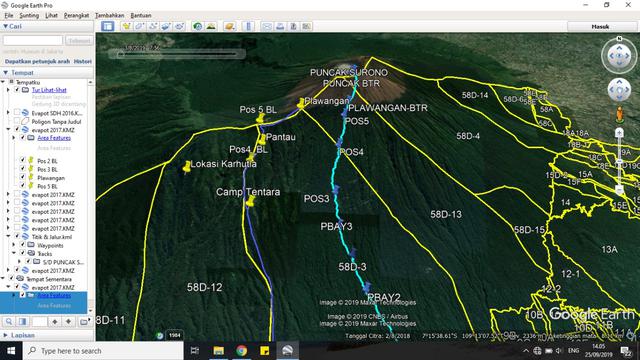Click the search input field in Cari
This screenshot has height=360, width=640.
(x=33, y=40)
